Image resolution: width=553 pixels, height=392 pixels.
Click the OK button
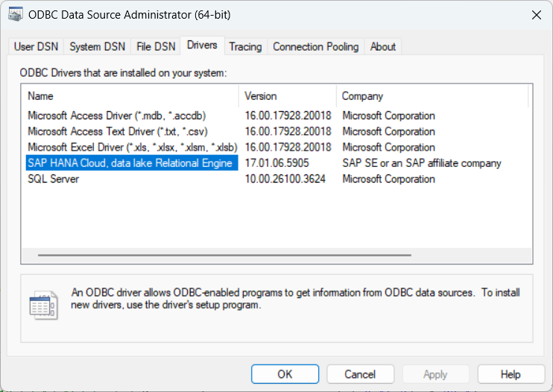click(285, 374)
